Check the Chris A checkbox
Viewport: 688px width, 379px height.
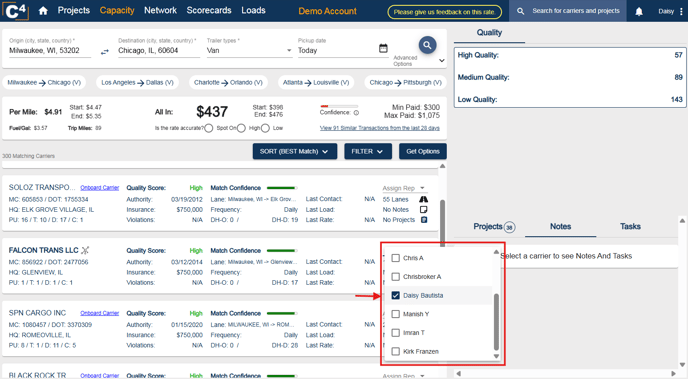pyautogui.click(x=395, y=258)
